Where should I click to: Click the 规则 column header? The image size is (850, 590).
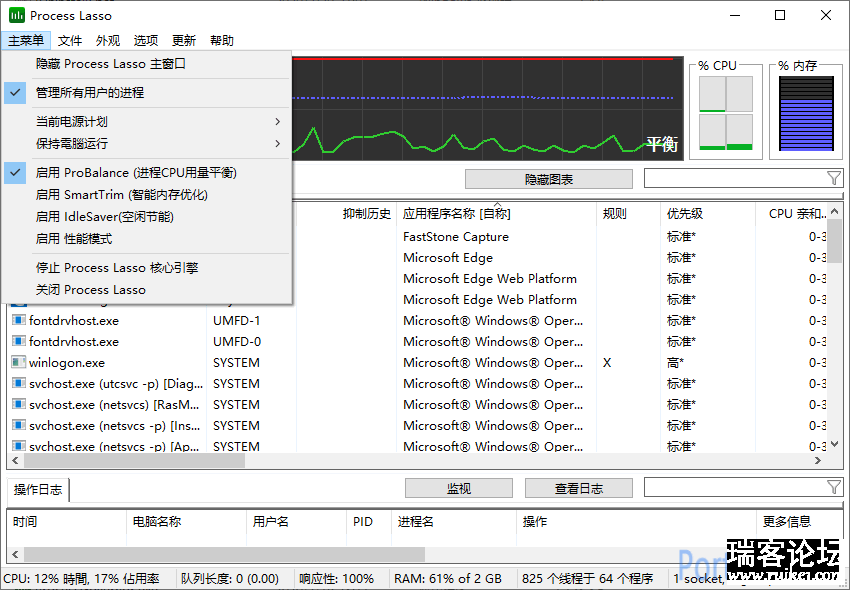628,214
